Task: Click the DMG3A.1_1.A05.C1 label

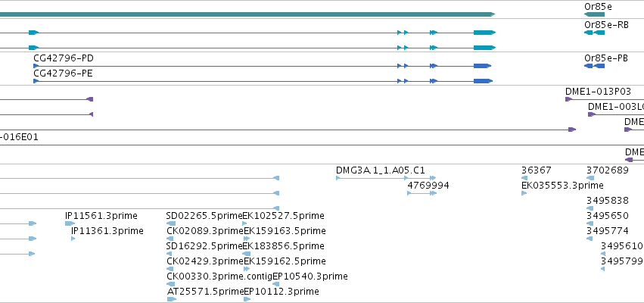Action: click(x=381, y=170)
